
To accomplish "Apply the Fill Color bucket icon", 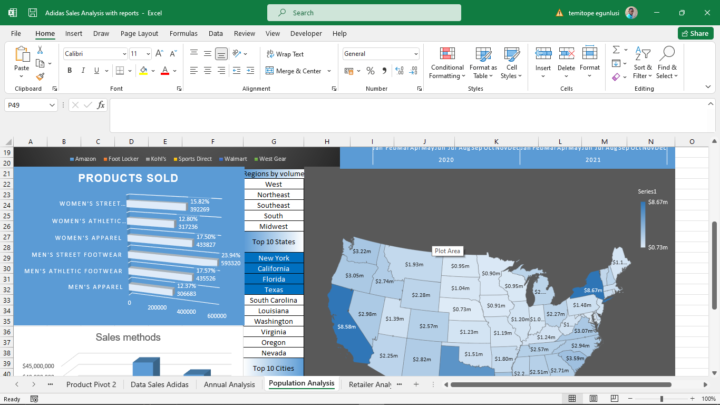I will pyautogui.click(x=145, y=71).
